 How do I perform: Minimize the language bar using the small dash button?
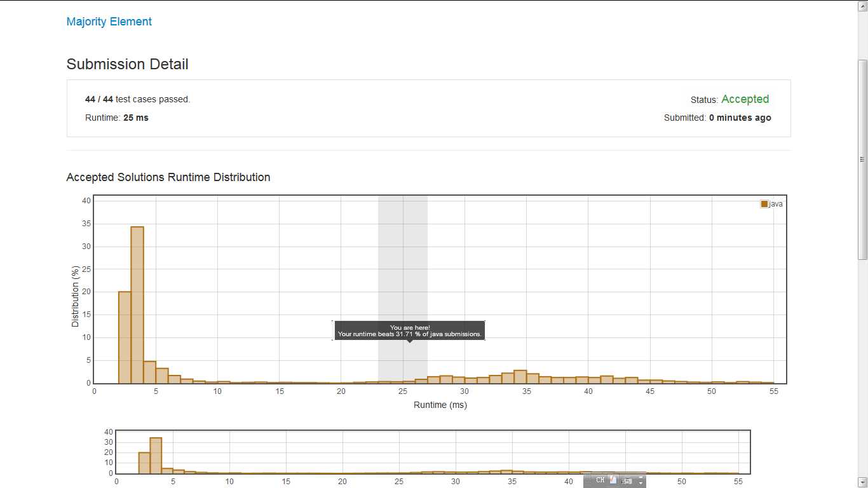pyautogui.click(x=641, y=477)
